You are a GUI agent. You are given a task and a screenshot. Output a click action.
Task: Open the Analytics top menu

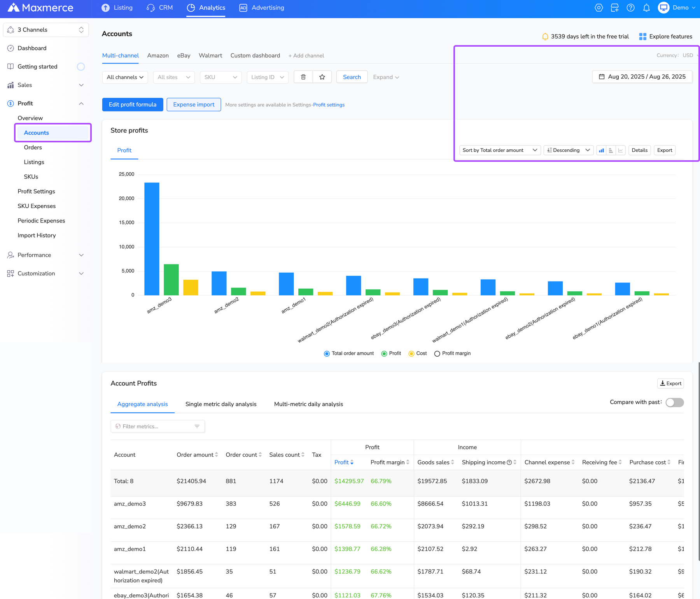click(x=206, y=8)
